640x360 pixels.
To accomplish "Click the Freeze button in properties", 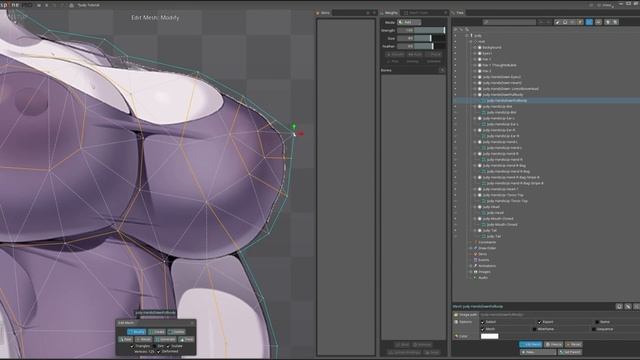I will pos(553,344).
